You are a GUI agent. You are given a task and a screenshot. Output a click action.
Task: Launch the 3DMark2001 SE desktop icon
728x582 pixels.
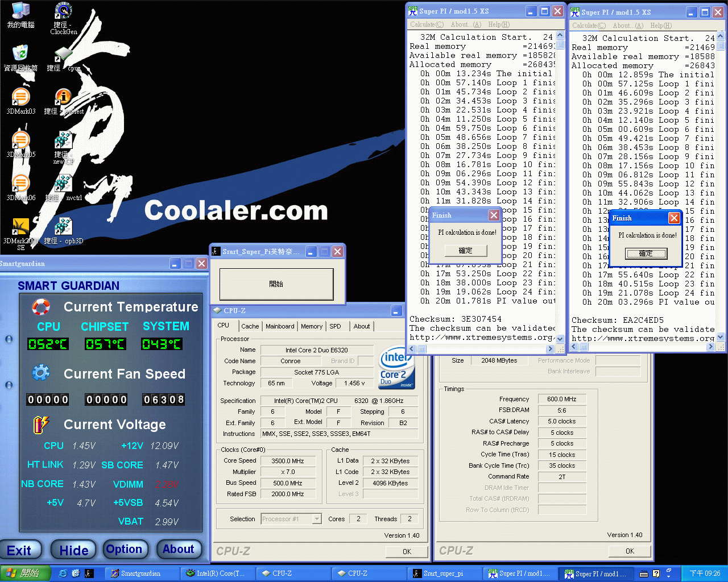(20, 234)
